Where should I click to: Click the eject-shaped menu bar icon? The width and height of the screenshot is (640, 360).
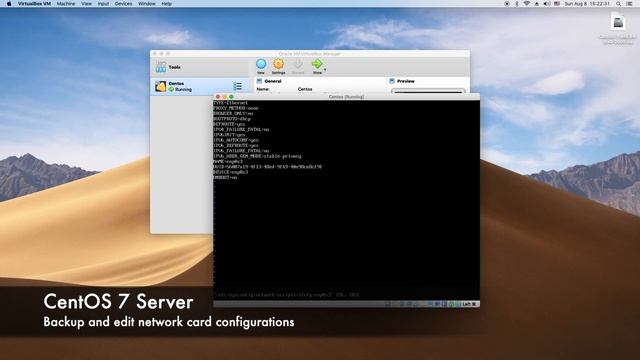(537, 4)
